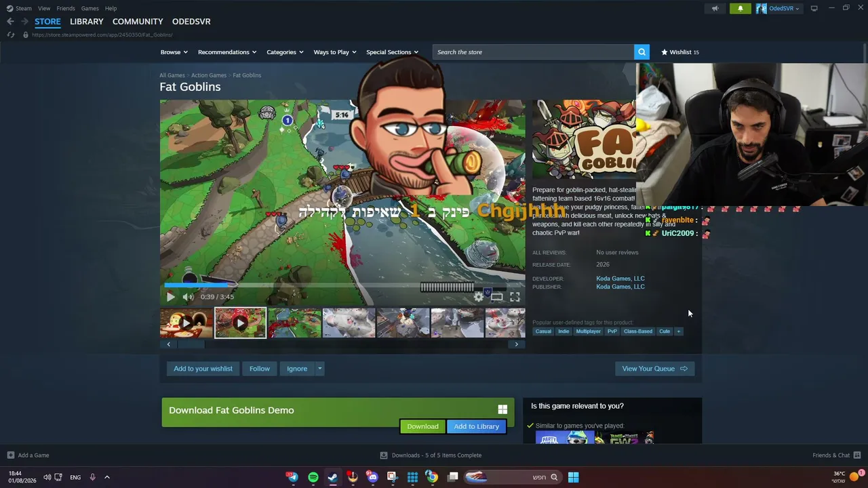Switch trailer to theater mode
The image size is (868, 488).
(x=497, y=296)
